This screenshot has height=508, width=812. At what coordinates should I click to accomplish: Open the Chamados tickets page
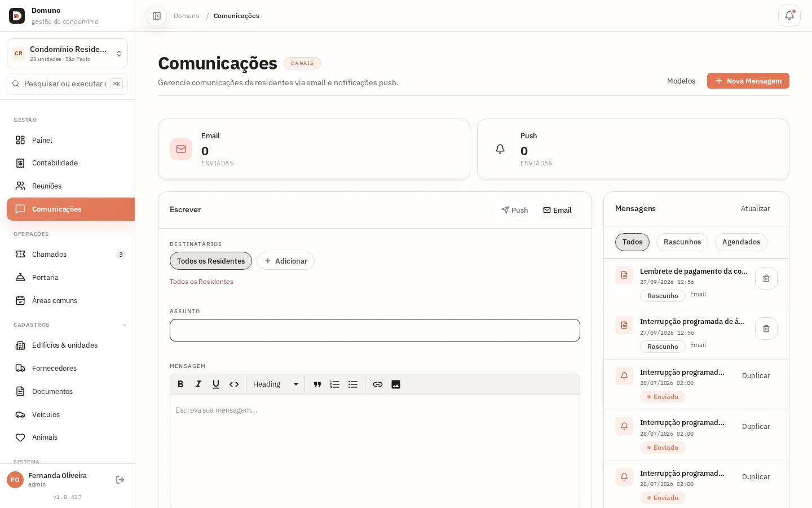(x=70, y=255)
